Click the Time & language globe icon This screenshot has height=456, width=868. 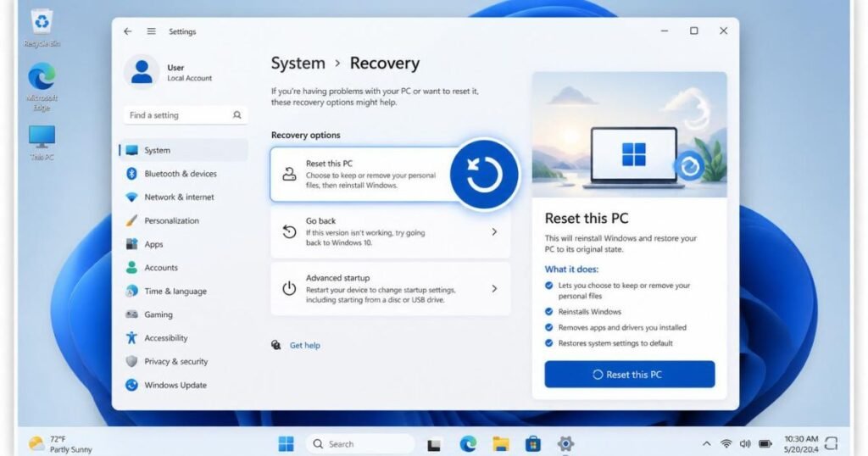[131, 291]
